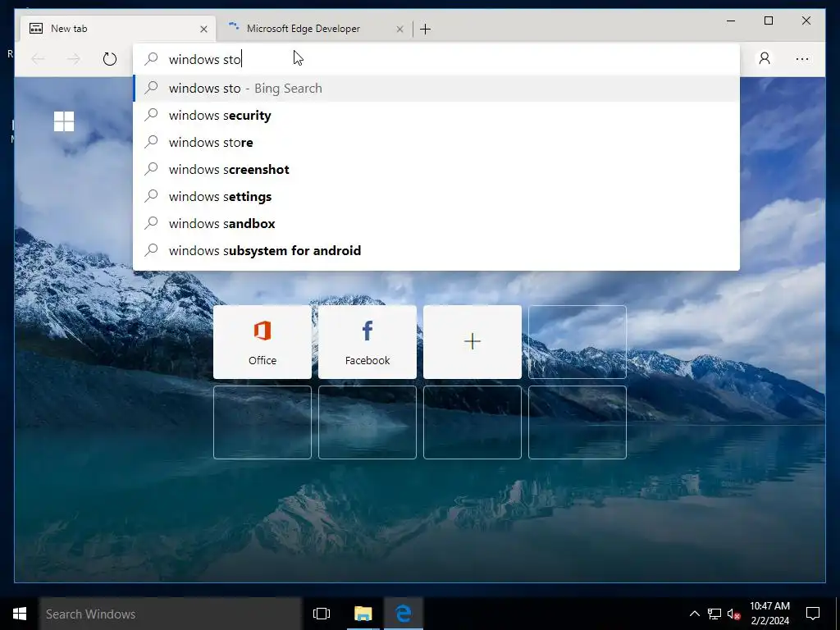Close the Microsoft Edge Developer tab

coord(399,29)
